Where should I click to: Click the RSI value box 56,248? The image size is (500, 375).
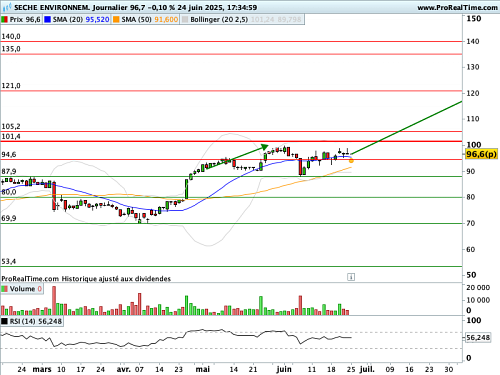[x=478, y=338]
